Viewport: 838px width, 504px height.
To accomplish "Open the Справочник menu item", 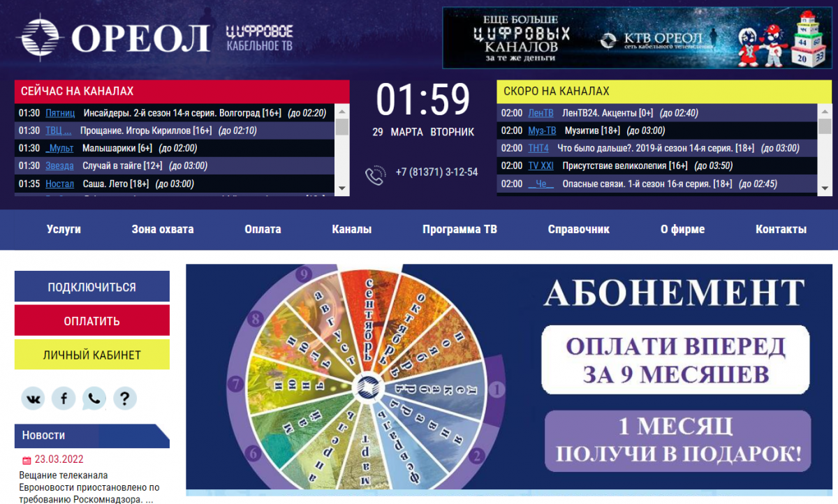I will pos(579,229).
